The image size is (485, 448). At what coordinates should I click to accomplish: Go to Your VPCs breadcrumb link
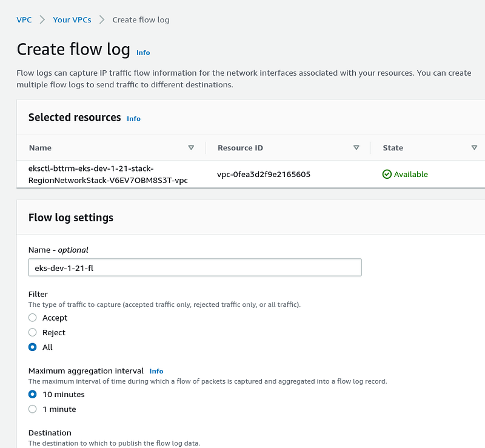click(x=72, y=20)
